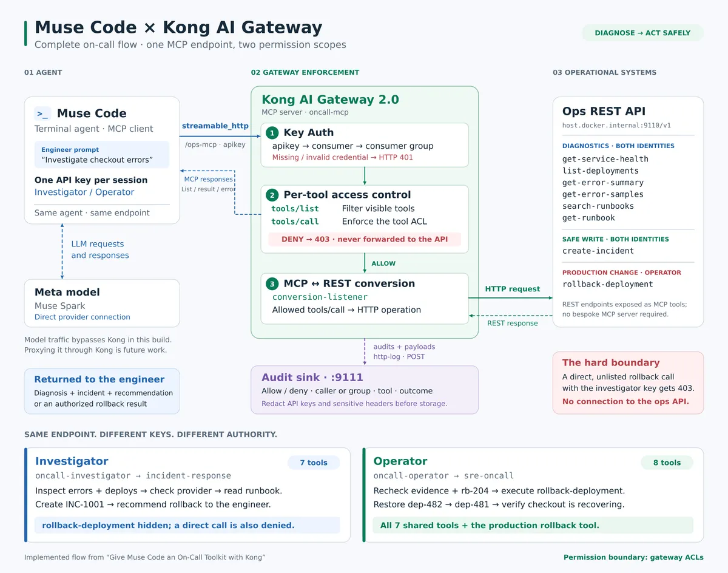Click the '03 OPERATIONAL SYSTEMS' section label
This screenshot has height=573, width=728.
point(604,72)
